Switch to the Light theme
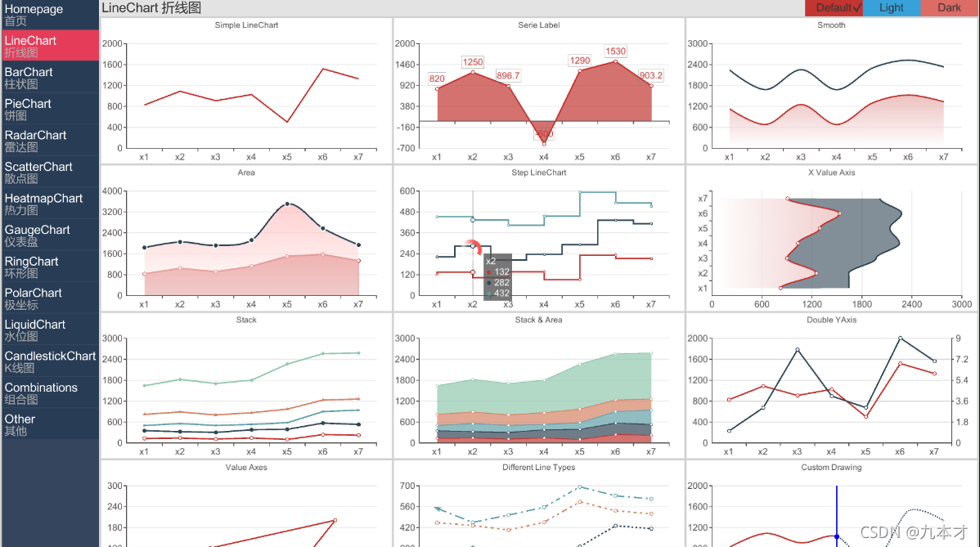The image size is (980, 547). (891, 8)
